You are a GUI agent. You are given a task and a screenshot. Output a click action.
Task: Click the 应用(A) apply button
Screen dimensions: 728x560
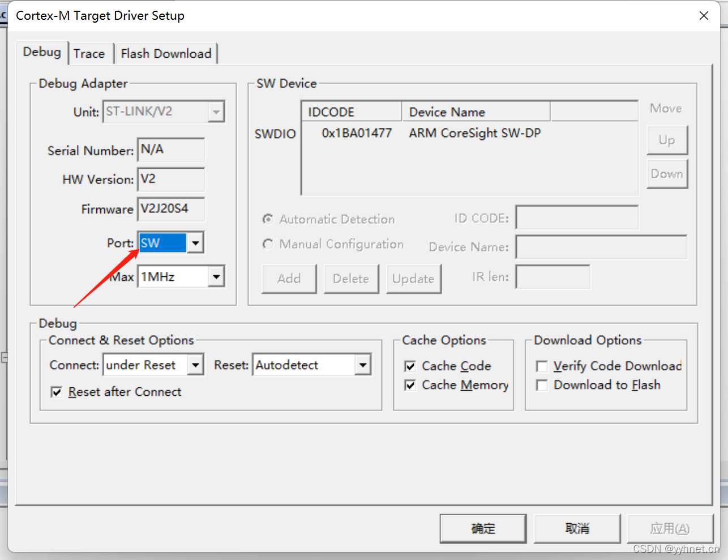point(670,528)
